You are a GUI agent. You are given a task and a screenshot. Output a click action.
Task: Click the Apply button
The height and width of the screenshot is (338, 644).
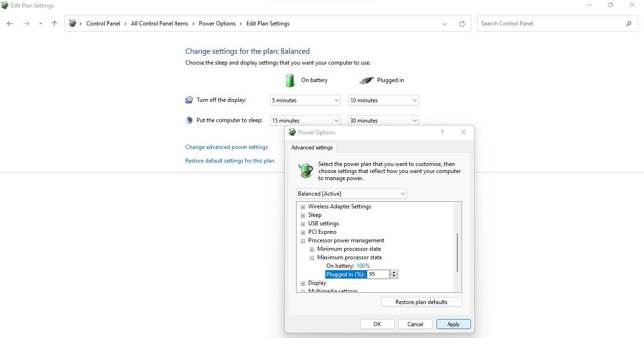454,324
